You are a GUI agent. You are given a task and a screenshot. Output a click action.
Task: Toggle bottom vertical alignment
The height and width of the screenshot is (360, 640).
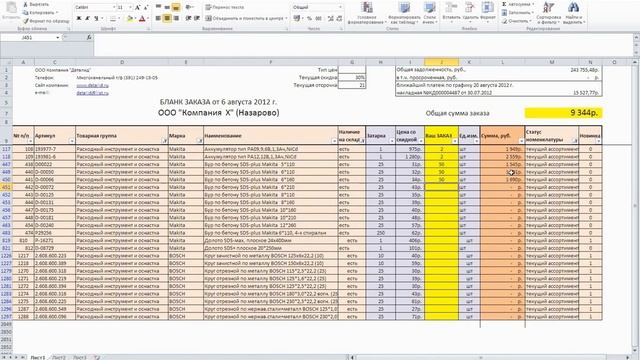[176, 7]
